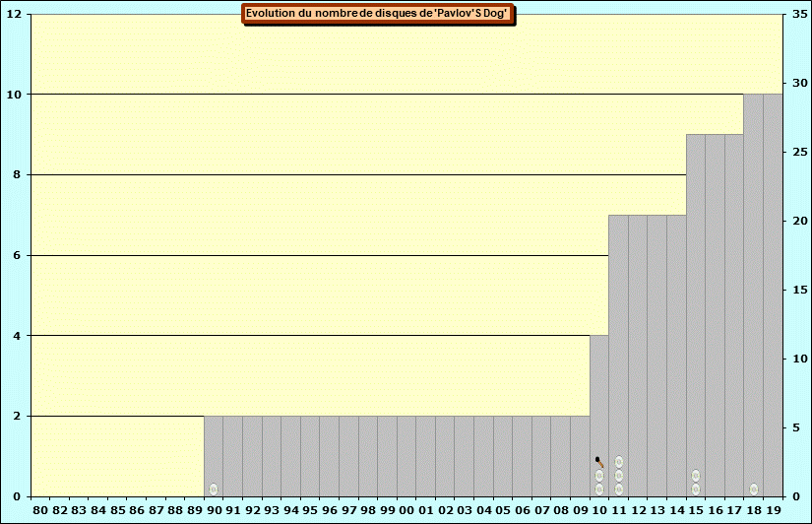Click the disc icon in the year 18 bar
This screenshot has height=524, width=812.
pyautogui.click(x=754, y=489)
